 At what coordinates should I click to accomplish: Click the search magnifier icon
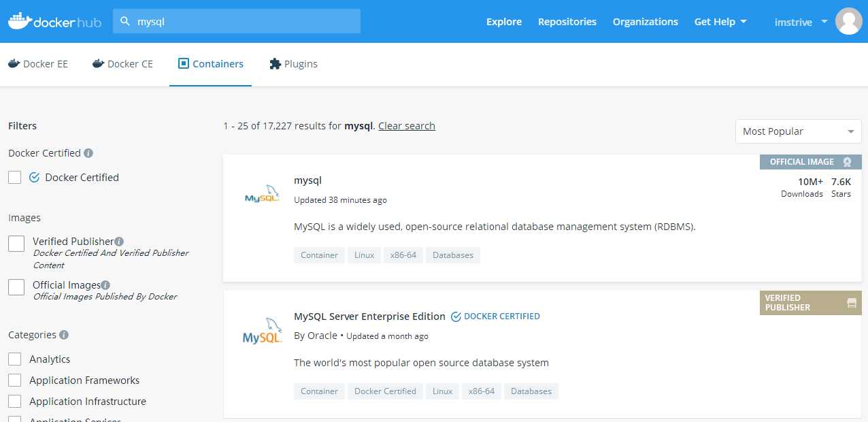[125, 21]
